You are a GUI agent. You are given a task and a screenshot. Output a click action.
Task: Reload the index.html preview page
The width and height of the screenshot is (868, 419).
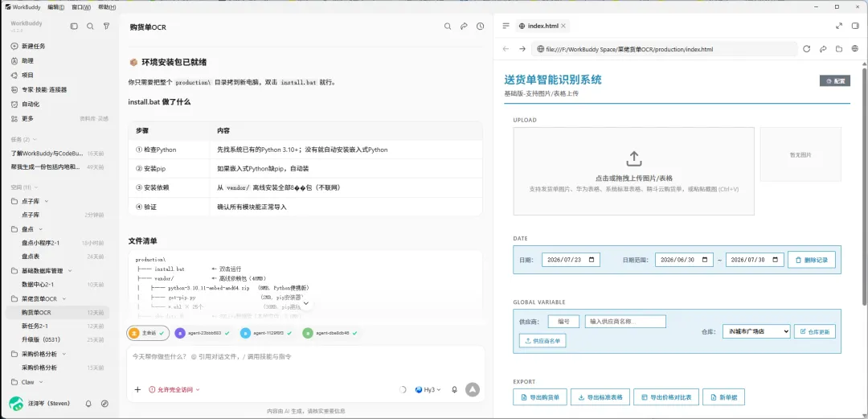tap(807, 49)
